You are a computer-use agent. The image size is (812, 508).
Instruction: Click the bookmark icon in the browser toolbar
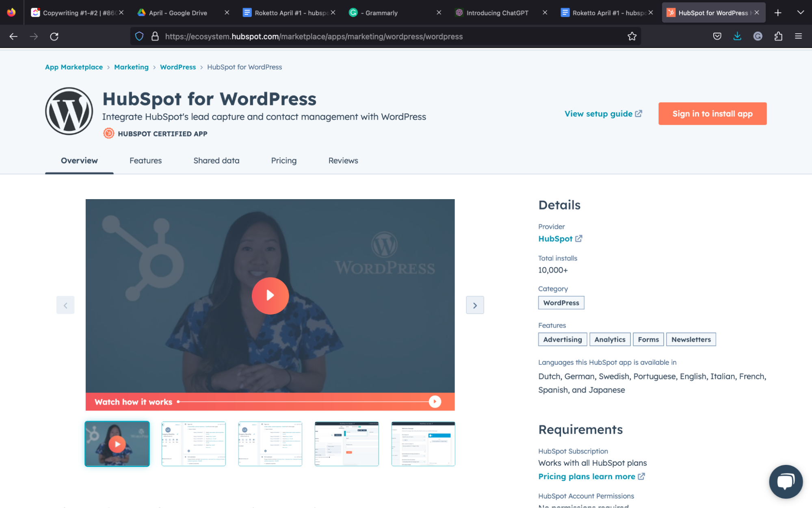pos(632,36)
